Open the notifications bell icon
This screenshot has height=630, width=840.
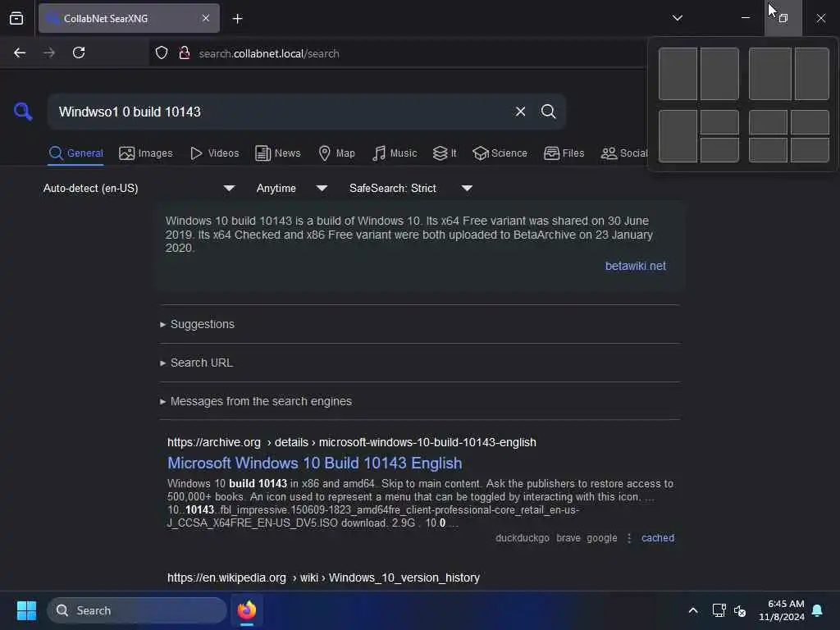(x=817, y=610)
